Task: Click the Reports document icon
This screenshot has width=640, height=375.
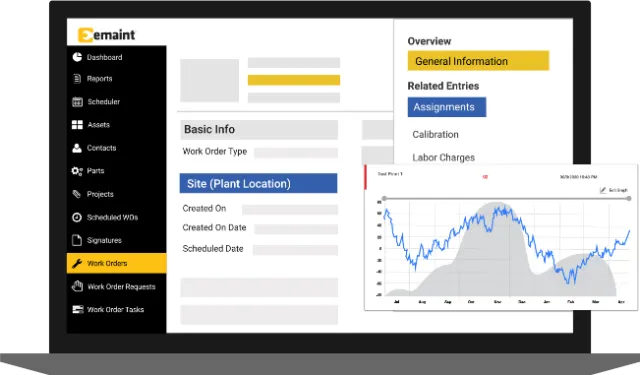Action: [77, 79]
